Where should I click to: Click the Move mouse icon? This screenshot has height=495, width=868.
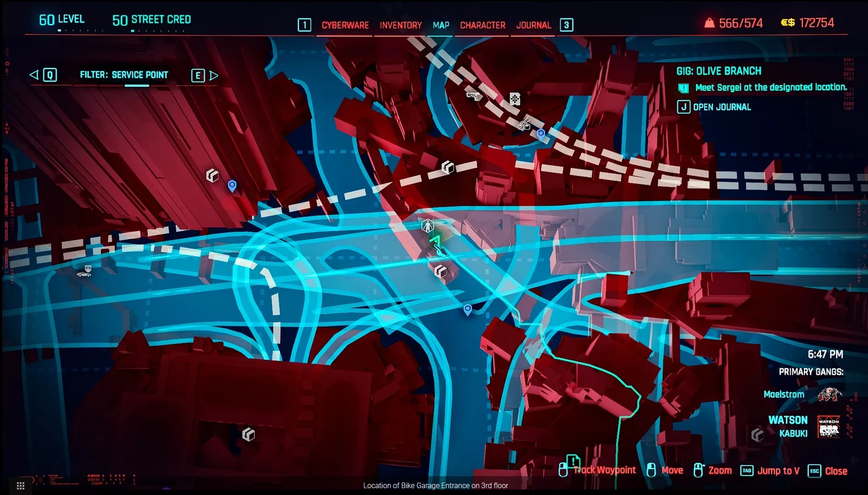[x=651, y=470]
